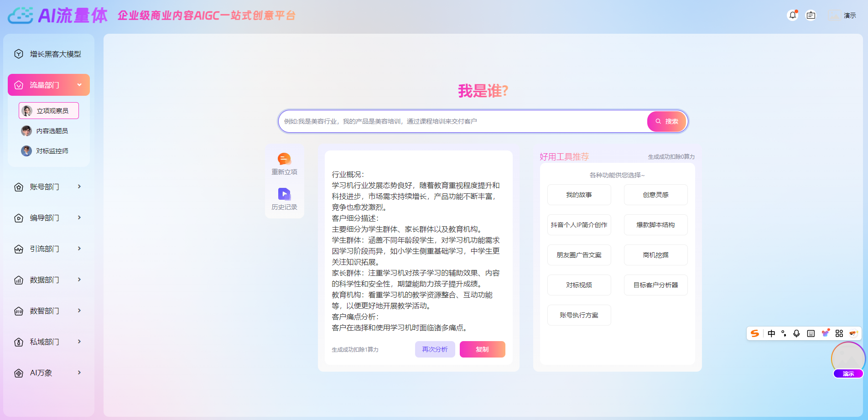Copy the analysis with the 复制 button
The image size is (868, 420).
tap(482, 349)
